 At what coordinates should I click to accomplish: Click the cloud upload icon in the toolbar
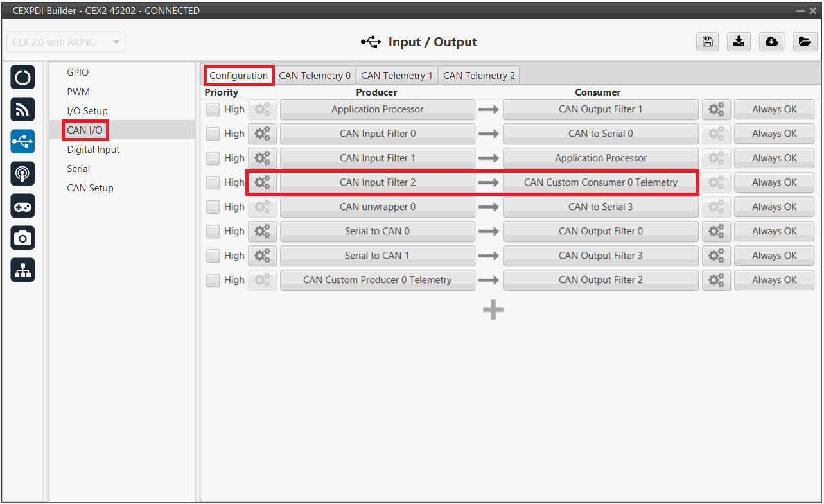(x=771, y=42)
